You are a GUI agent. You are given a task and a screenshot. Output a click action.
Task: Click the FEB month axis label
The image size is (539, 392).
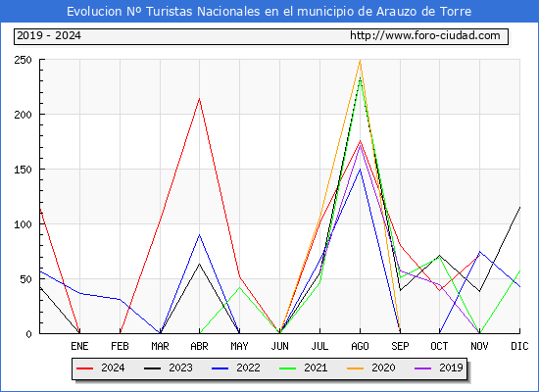pyautogui.click(x=120, y=346)
